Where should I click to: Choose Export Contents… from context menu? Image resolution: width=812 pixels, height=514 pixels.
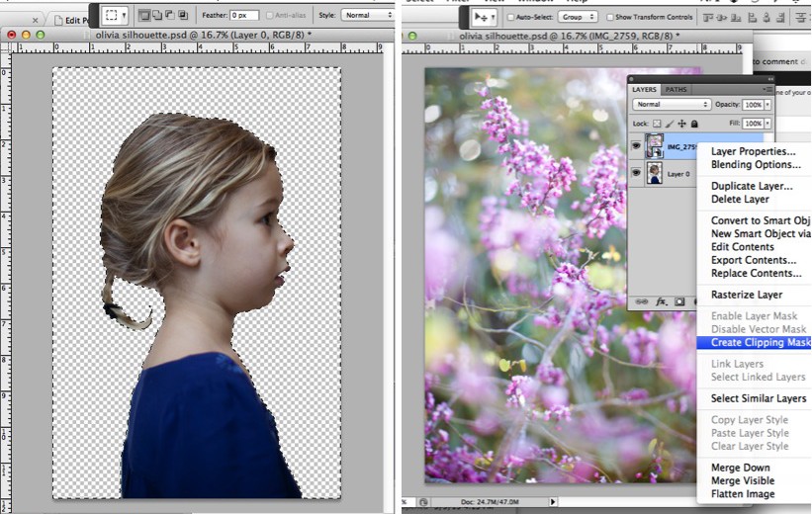pos(754,260)
